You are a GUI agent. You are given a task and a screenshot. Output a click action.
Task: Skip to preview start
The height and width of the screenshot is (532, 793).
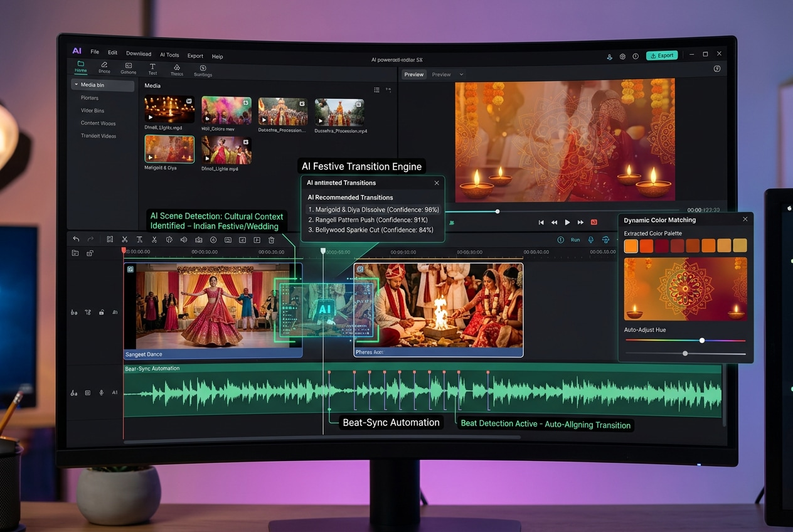click(x=541, y=222)
